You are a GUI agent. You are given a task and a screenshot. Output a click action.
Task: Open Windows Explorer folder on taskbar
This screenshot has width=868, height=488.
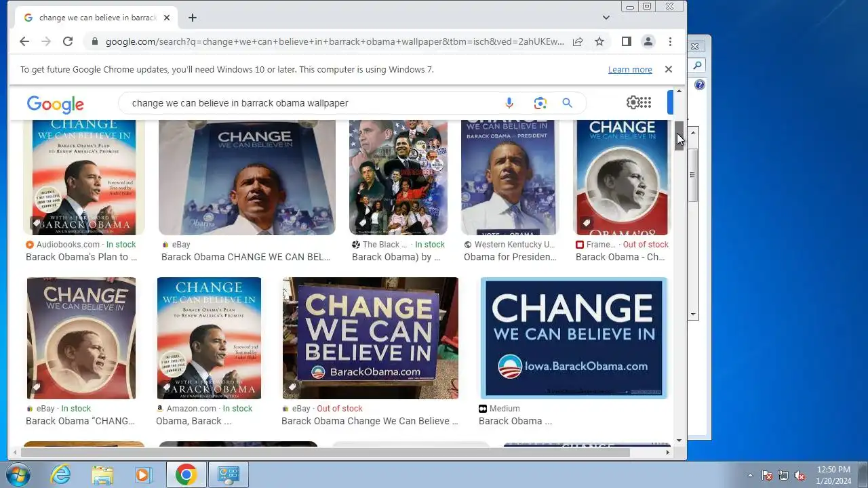click(x=102, y=474)
